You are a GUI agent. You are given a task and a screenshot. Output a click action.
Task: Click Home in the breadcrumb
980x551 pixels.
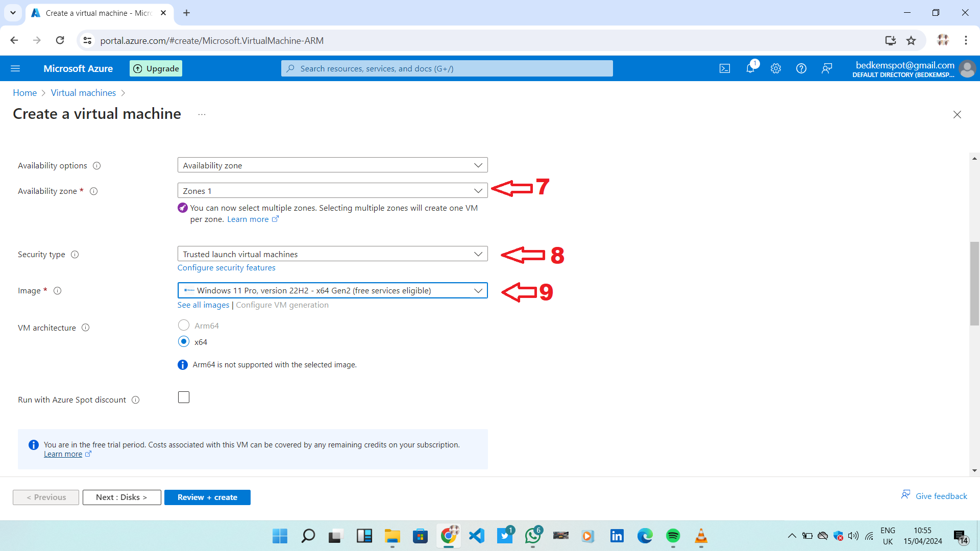click(24, 93)
